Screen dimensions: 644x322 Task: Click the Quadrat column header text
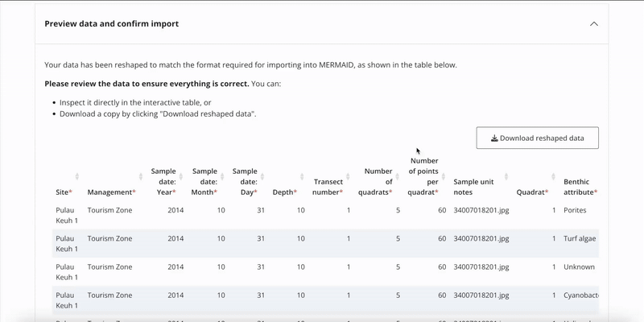pos(532,192)
